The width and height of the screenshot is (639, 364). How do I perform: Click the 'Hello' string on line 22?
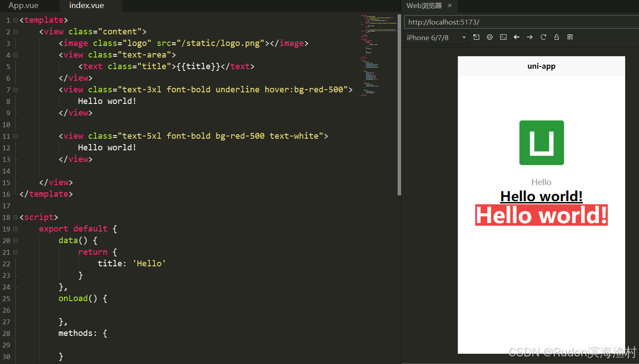149,264
